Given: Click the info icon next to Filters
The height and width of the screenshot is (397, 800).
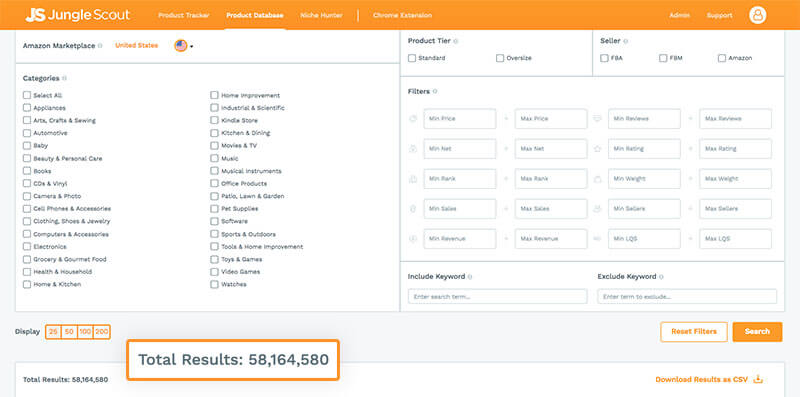Looking at the screenshot, I should pyautogui.click(x=435, y=91).
